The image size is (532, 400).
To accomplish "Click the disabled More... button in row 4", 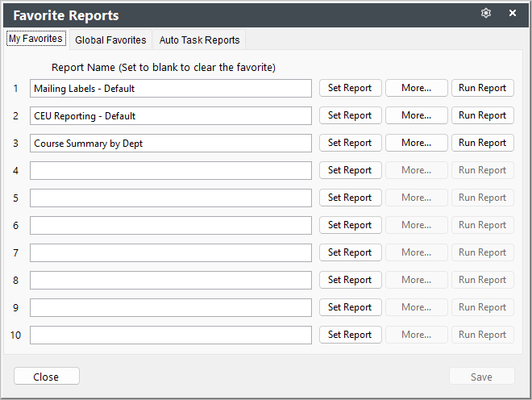I will point(417,170).
